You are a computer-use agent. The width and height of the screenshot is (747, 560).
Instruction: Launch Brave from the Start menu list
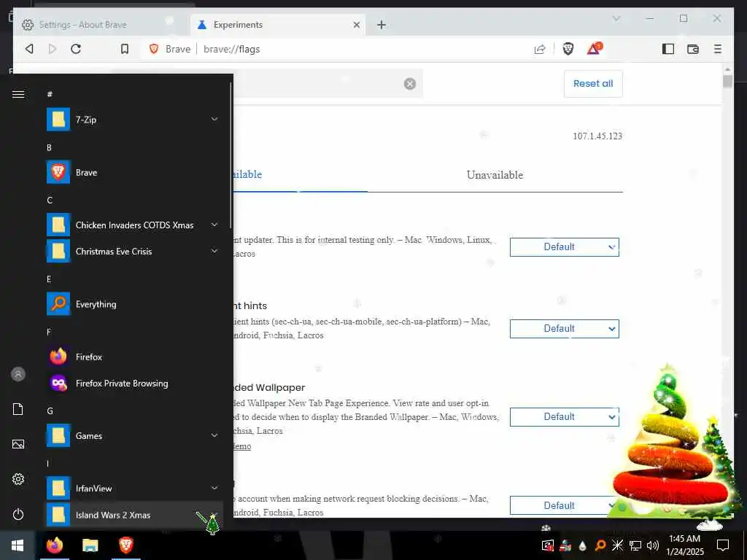click(x=133, y=172)
